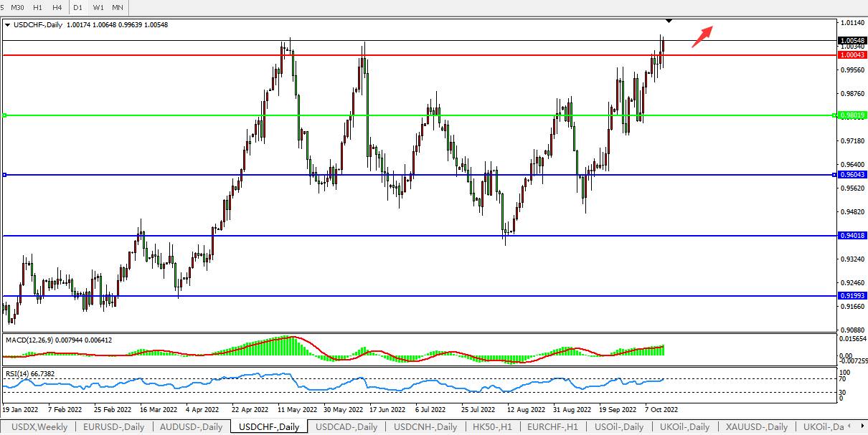
Task: Open the USDCHF chart title dropdown triangle
Action: [x=8, y=25]
